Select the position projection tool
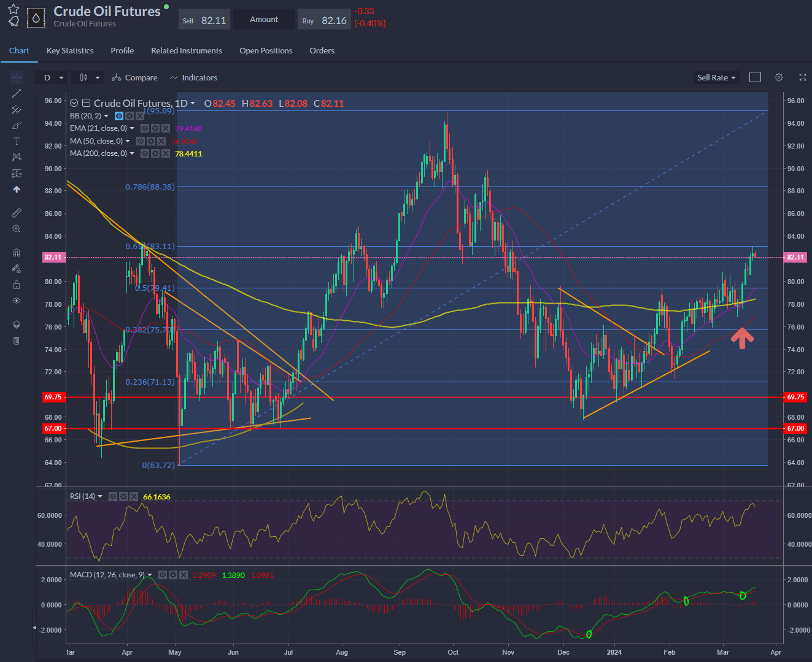Image resolution: width=812 pixels, height=662 pixels. 17,174
